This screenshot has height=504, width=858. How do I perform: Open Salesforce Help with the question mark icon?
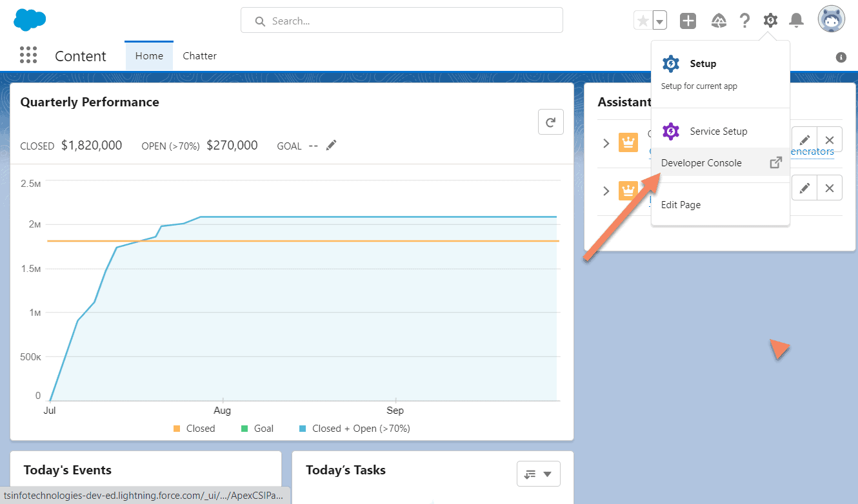pyautogui.click(x=744, y=20)
